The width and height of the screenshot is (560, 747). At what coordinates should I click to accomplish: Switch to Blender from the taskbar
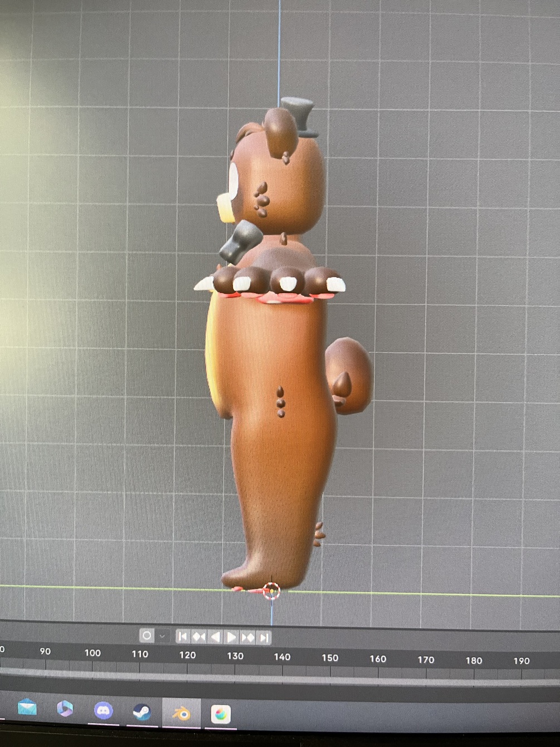tap(181, 714)
